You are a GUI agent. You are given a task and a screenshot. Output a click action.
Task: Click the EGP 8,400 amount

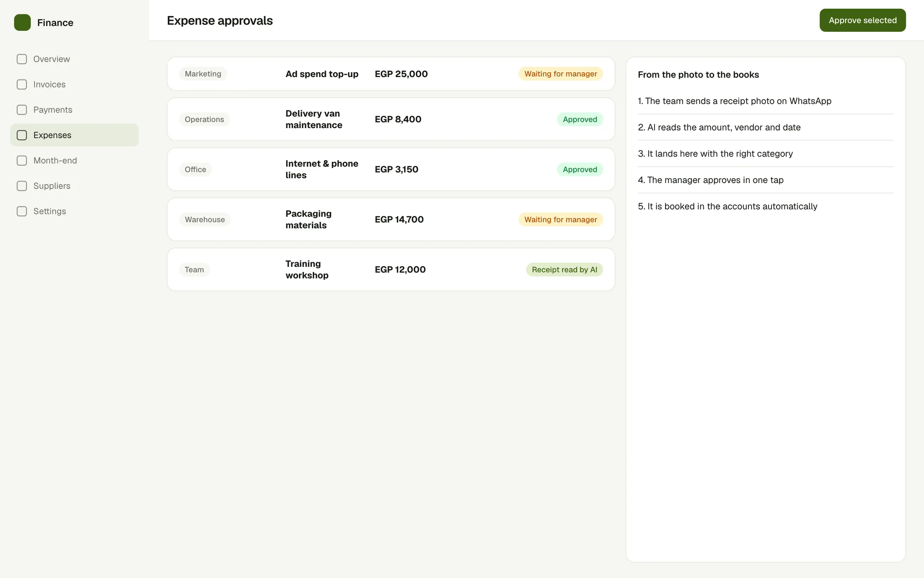[x=398, y=119]
